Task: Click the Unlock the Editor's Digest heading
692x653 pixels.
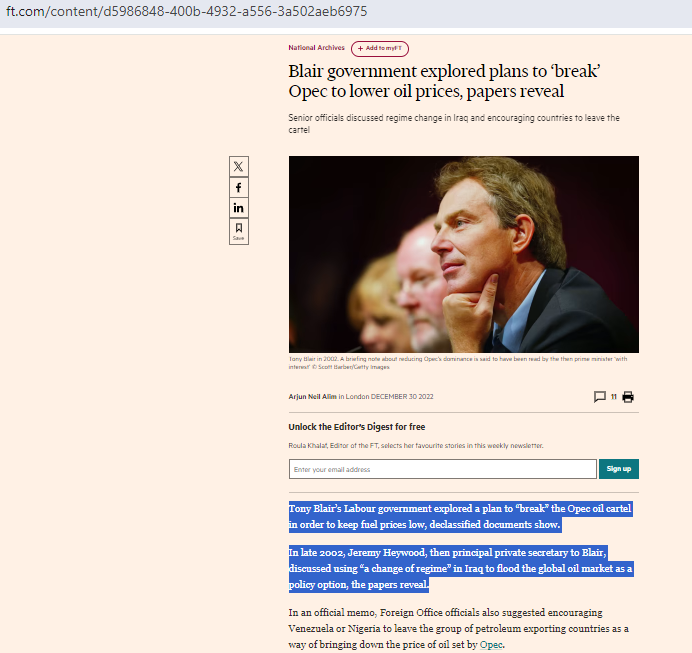Action: pos(357,427)
